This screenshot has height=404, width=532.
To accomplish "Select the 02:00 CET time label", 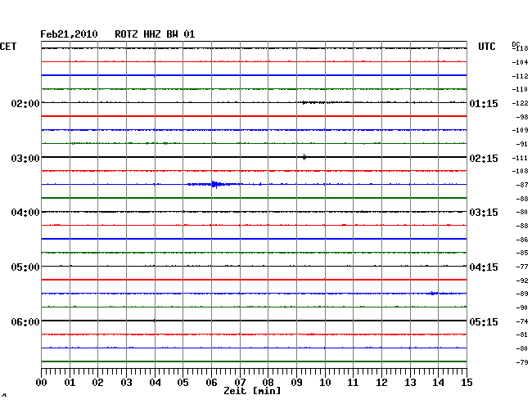I will pyautogui.click(x=25, y=103).
